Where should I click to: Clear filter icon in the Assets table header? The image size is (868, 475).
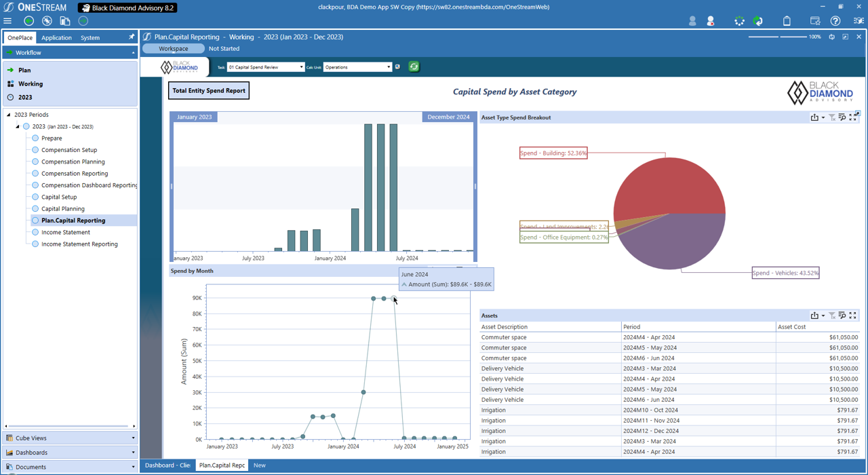[x=832, y=316]
